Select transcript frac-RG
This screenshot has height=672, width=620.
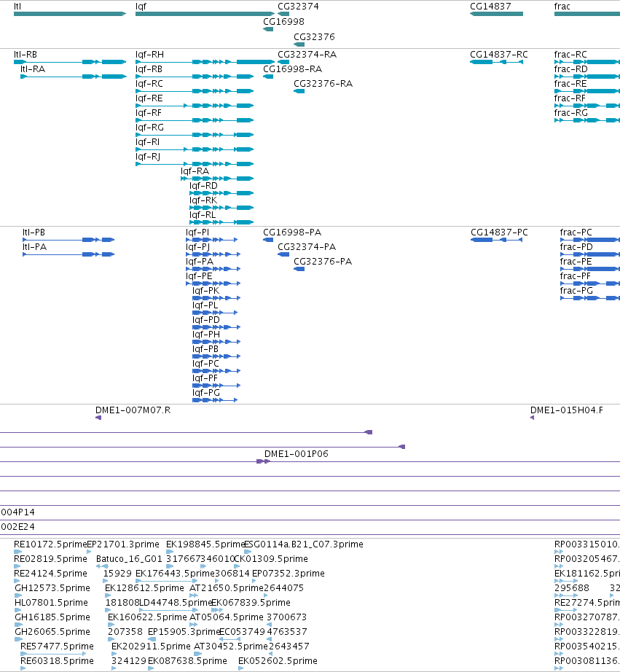pyautogui.click(x=587, y=120)
